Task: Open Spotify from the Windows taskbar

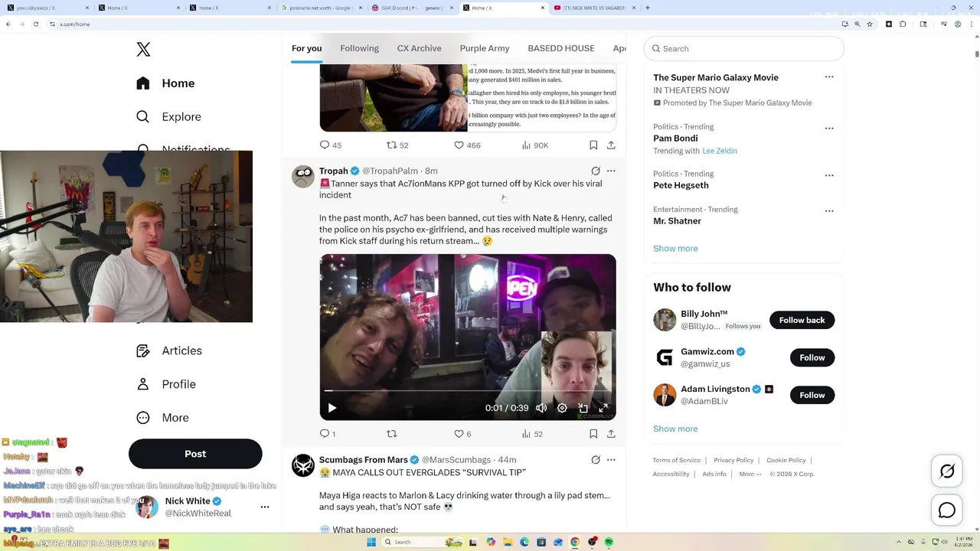Action: coord(609,542)
